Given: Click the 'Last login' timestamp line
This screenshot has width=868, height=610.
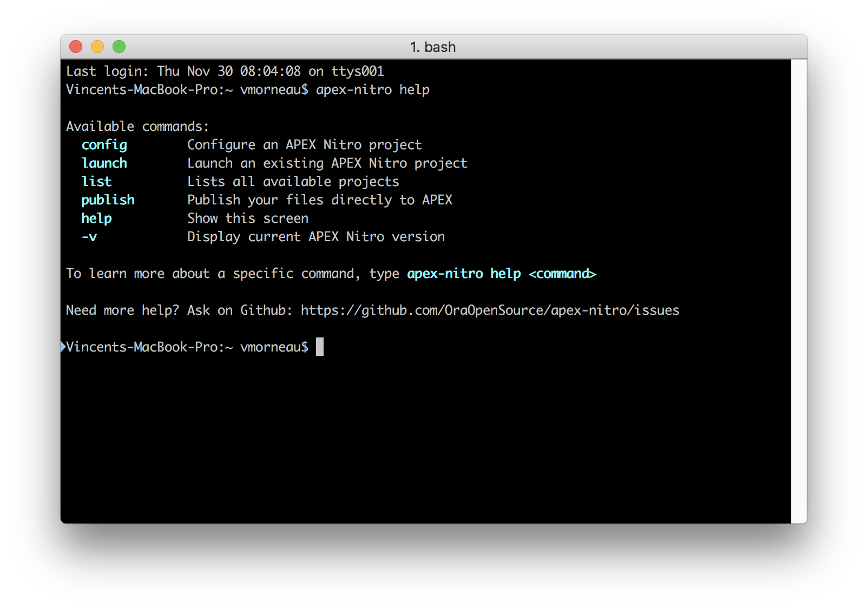Looking at the screenshot, I should click(225, 71).
